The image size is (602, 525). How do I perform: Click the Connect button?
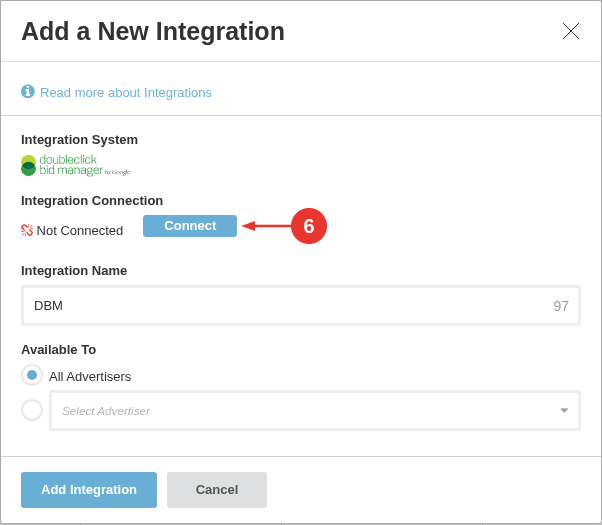190,226
